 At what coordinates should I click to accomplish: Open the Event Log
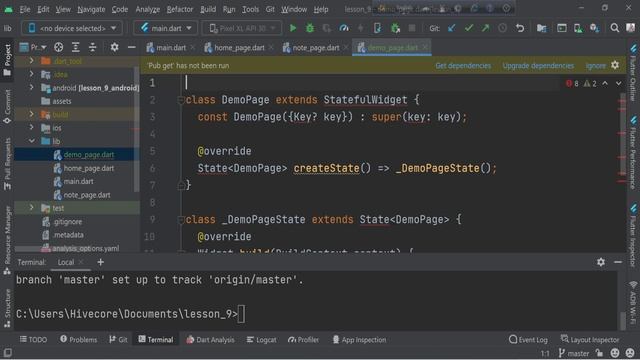528,340
